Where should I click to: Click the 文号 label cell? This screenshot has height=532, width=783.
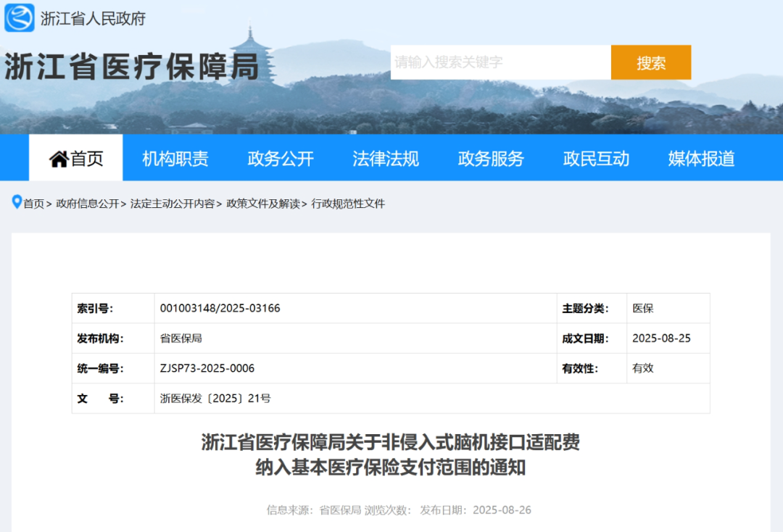point(113,398)
